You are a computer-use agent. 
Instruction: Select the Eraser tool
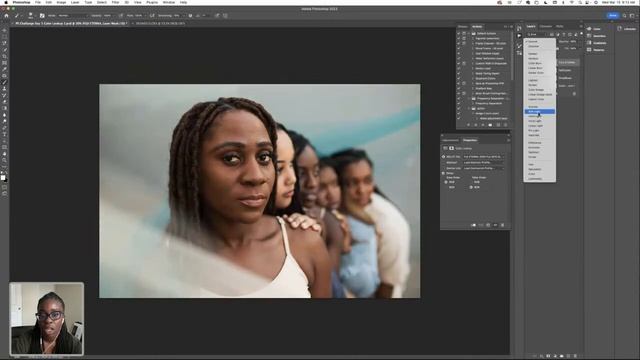(4, 102)
